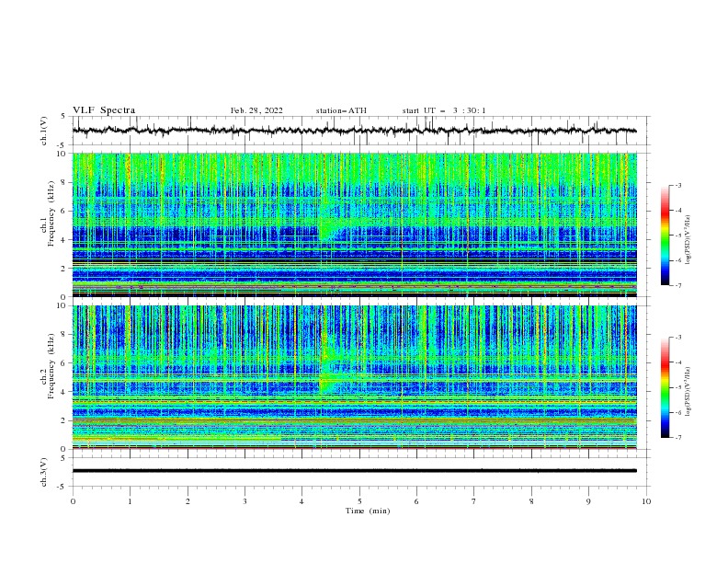Click the "-3" label on lower color bar
This screenshot has height=563, width=728.
coord(678,338)
